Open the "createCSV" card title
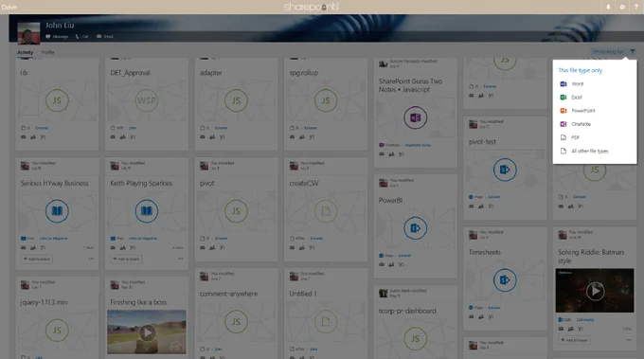Viewport: 644px width, 359px height. pyautogui.click(x=304, y=183)
